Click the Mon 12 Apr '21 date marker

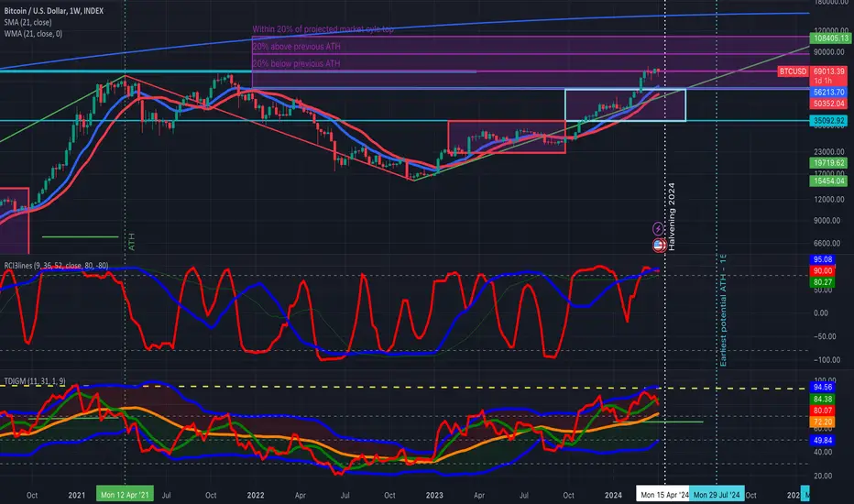tap(125, 495)
